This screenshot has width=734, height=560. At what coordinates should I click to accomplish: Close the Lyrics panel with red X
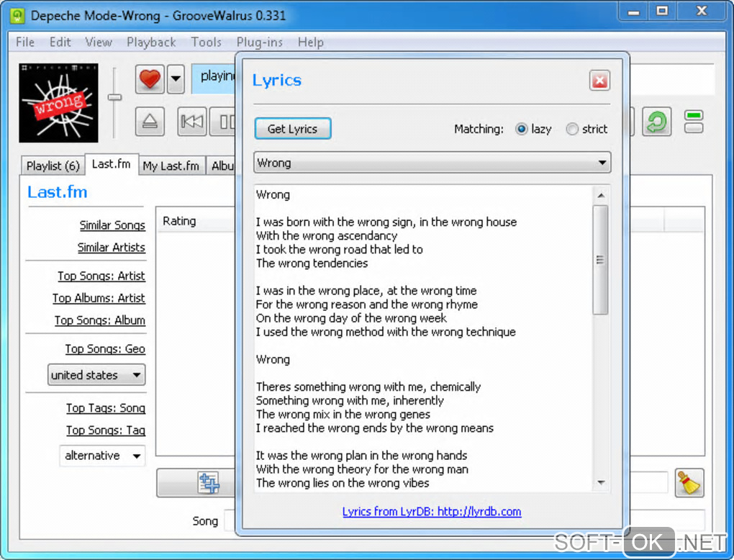[599, 81]
